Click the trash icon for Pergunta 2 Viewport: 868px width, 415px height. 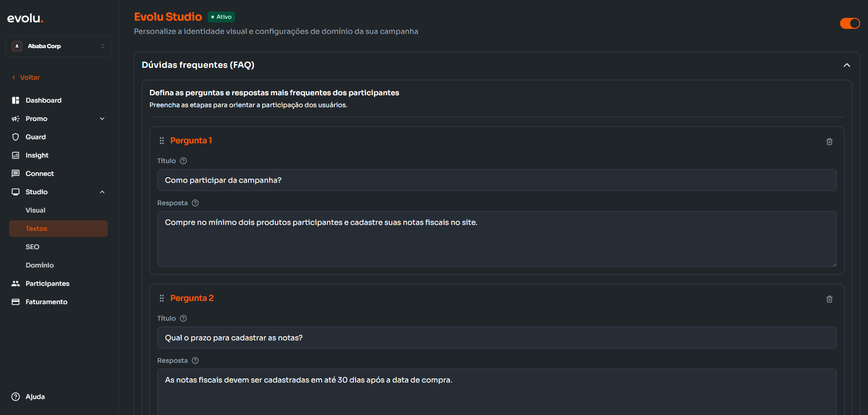pos(829,299)
